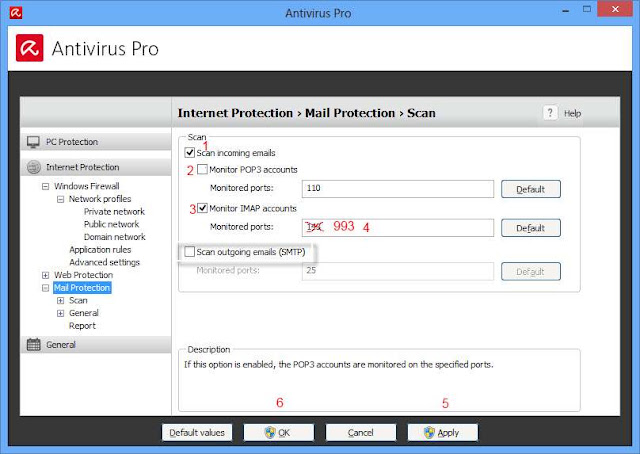Select Report under Mail Protection
640x454 pixels.
pos(82,326)
